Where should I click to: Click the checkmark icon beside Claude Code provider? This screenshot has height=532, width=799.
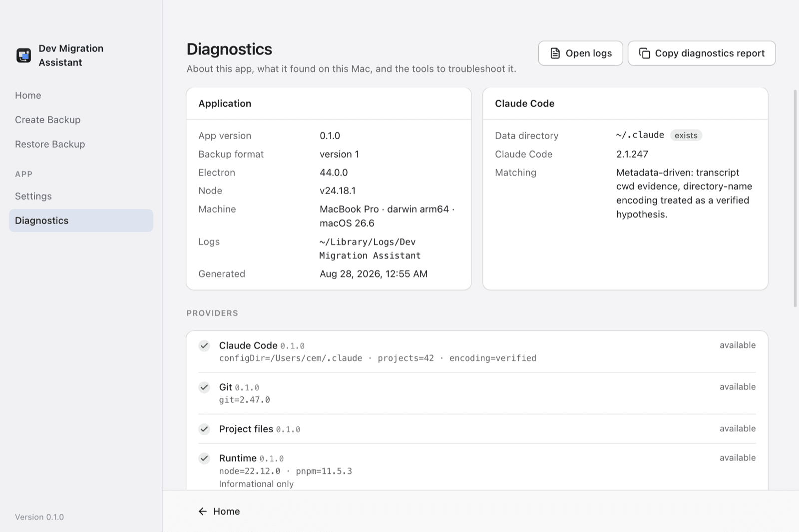pos(204,345)
